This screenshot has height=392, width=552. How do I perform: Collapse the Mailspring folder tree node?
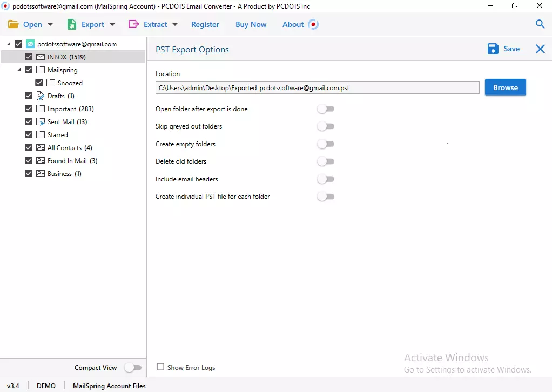click(x=19, y=70)
